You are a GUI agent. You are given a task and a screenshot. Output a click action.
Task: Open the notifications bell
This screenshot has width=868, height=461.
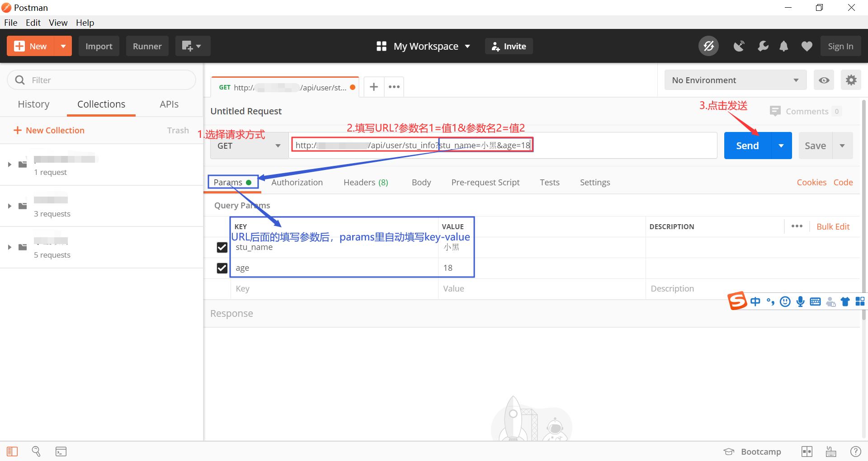tap(784, 46)
